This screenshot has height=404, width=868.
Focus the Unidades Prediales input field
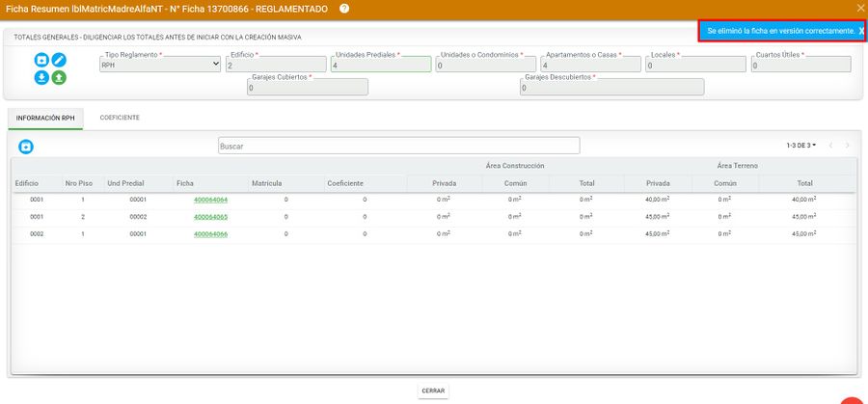pos(380,66)
